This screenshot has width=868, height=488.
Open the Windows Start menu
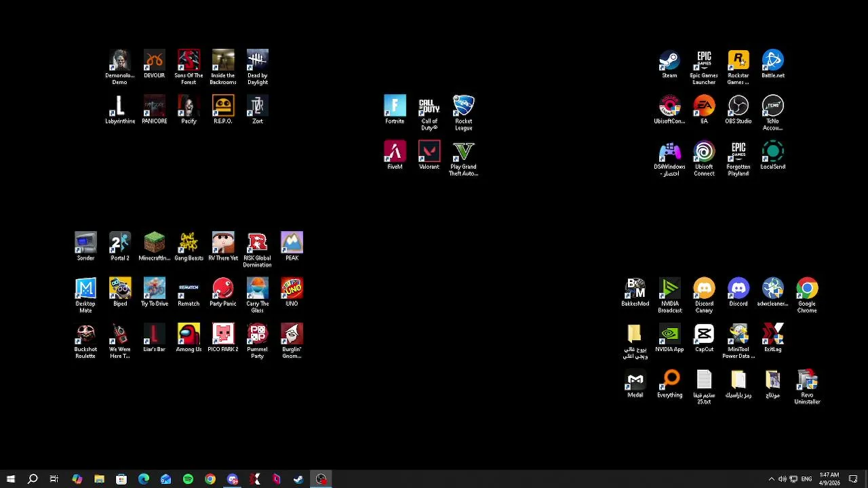click(x=11, y=479)
